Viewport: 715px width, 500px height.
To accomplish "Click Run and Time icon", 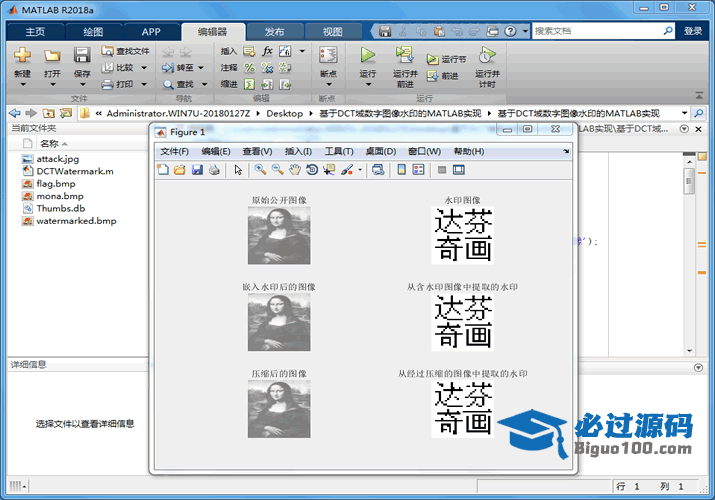I will pos(487,55).
